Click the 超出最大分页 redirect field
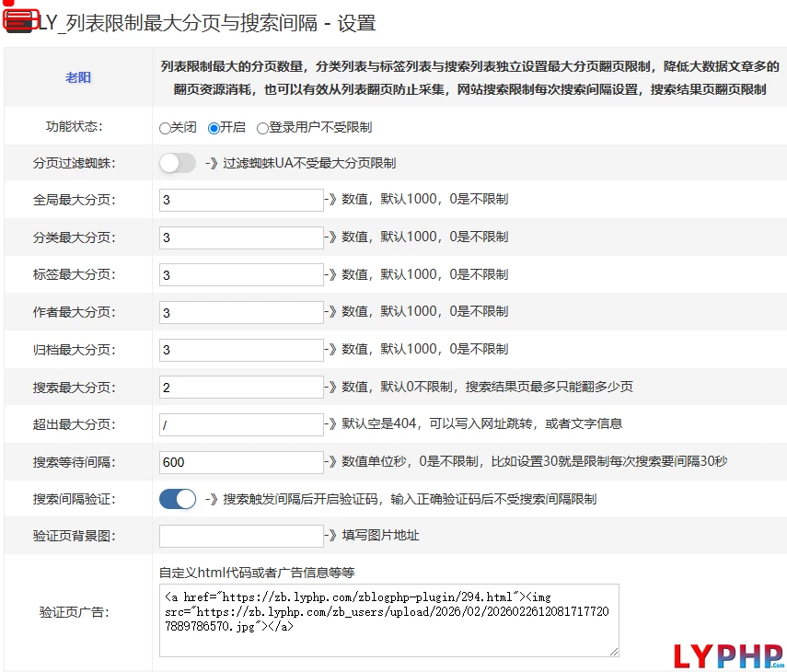787x672 pixels. tap(240, 424)
